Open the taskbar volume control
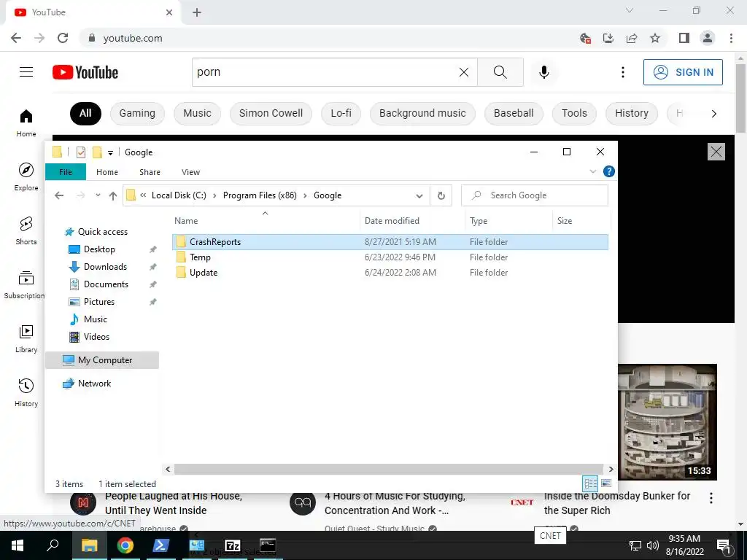Screen dimensions: 747x560 [653, 545]
